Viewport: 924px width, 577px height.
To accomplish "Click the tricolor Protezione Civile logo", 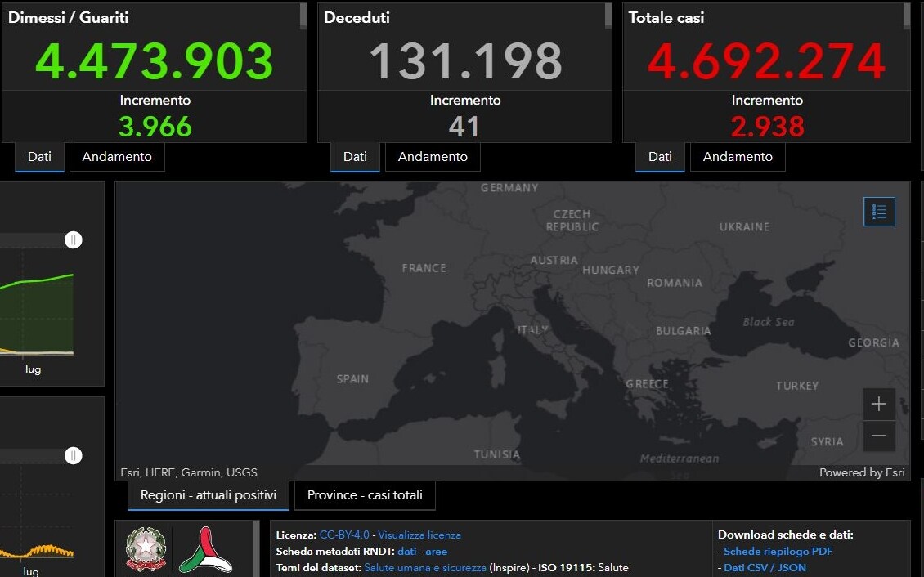I will tap(204, 549).
